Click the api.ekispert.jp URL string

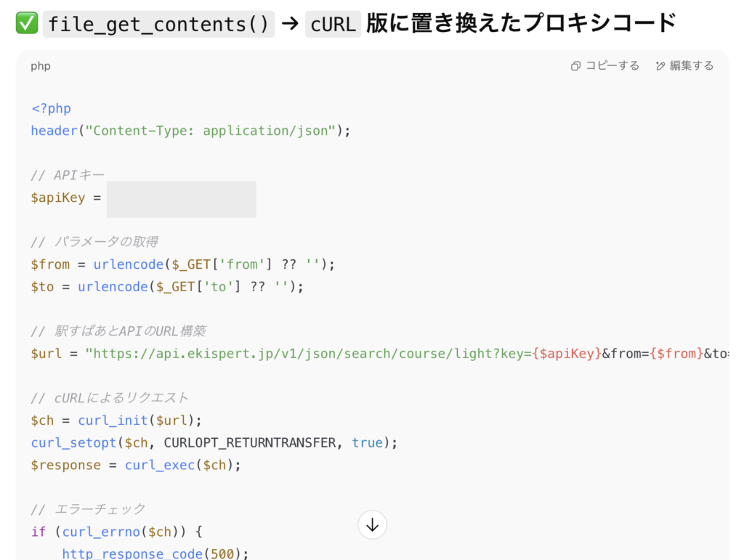[305, 354]
